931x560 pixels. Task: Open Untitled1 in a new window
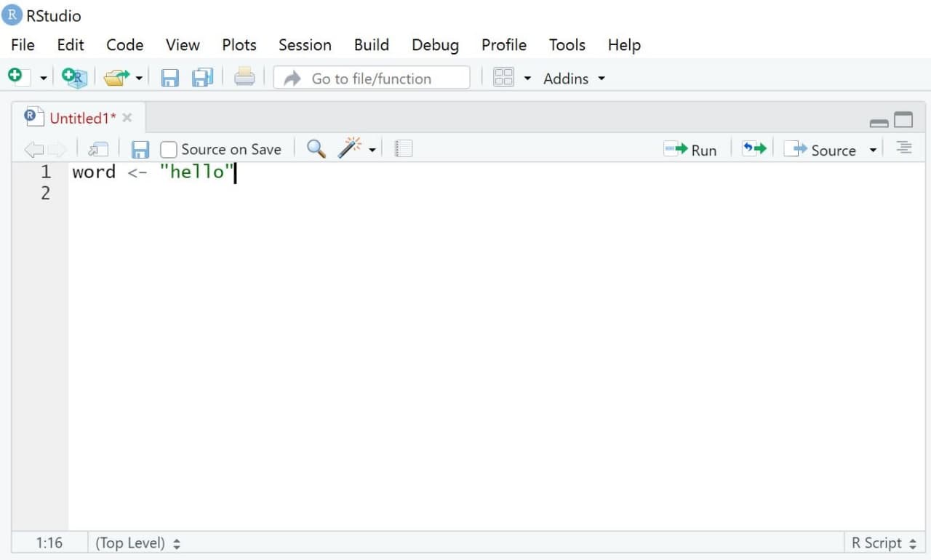coord(98,148)
